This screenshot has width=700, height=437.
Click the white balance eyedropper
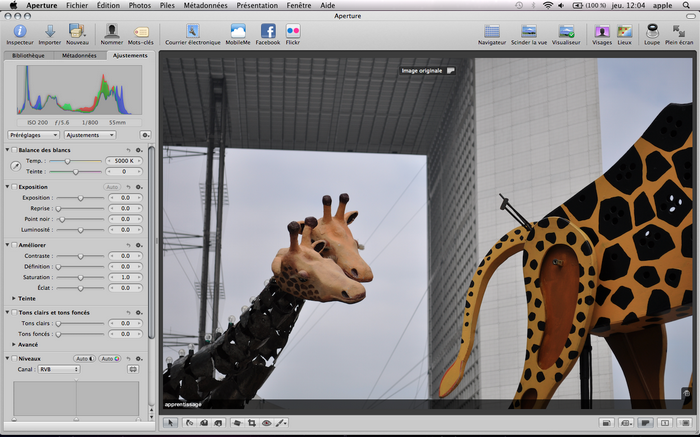click(x=15, y=166)
